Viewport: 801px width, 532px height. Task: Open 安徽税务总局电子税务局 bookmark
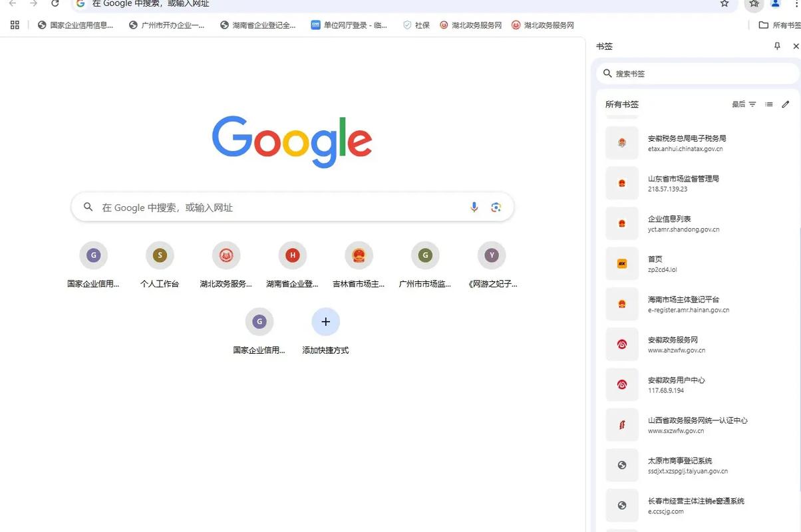(699, 143)
